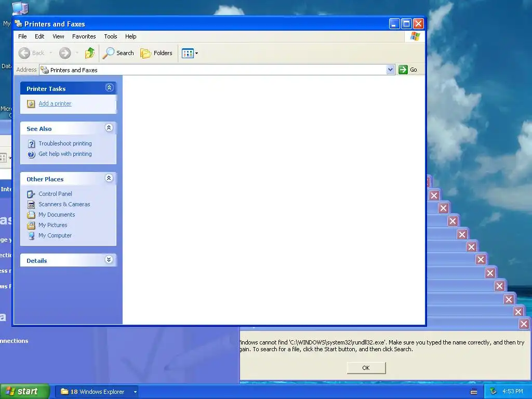
Task: Open Forward history dropdown arrow
Action: point(77,53)
